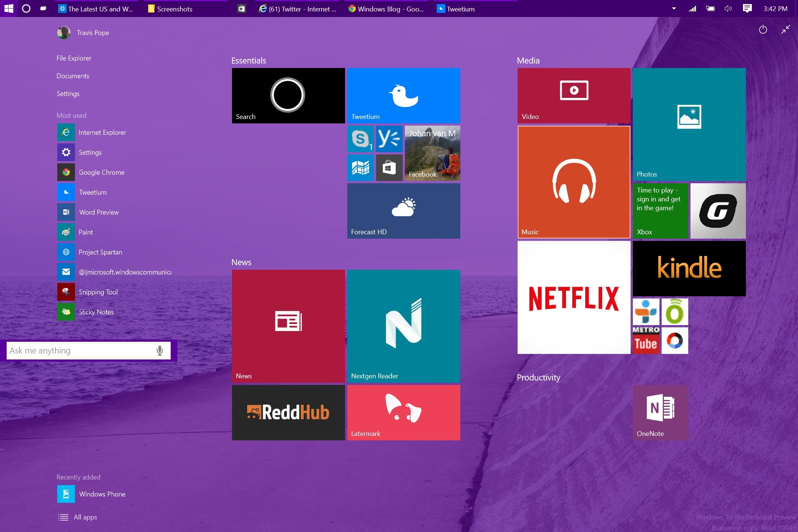Image resolution: width=798 pixels, height=532 pixels.
Task: Open the Kindle tile
Action: [x=689, y=269]
